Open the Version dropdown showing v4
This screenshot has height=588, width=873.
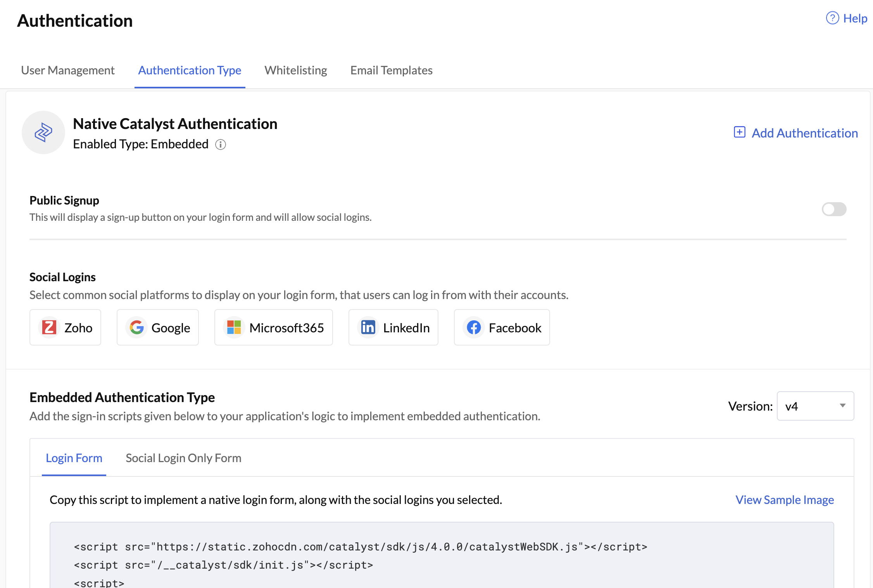815,406
